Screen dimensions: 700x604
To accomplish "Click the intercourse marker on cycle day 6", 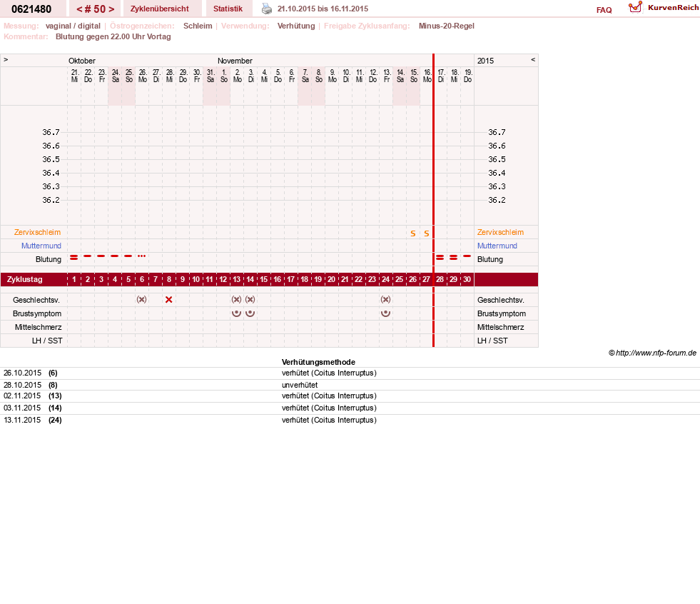I will (x=141, y=299).
